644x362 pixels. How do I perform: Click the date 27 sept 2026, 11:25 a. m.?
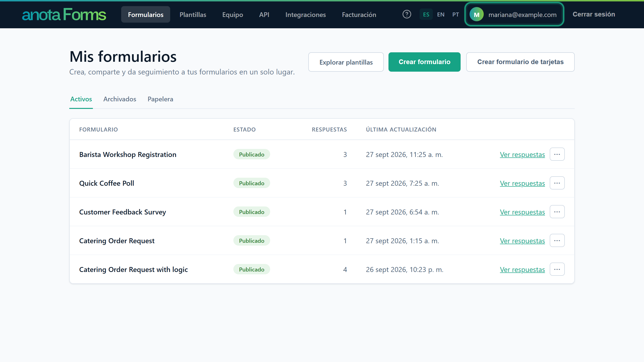[x=404, y=155]
